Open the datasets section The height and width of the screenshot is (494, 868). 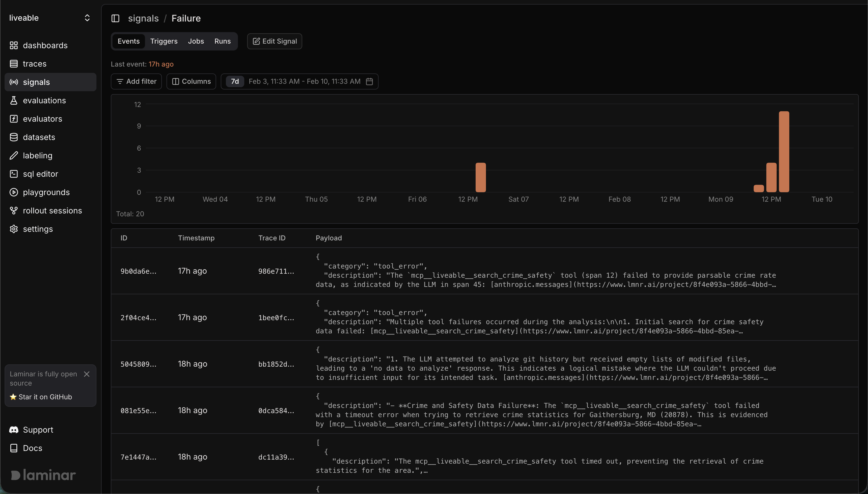click(x=39, y=137)
